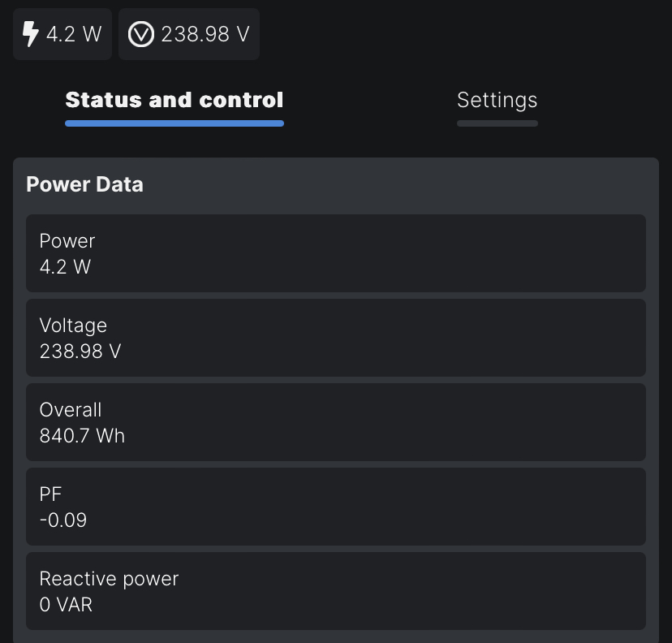
Task: Click empty area of the Overall card
Action: click(386, 422)
